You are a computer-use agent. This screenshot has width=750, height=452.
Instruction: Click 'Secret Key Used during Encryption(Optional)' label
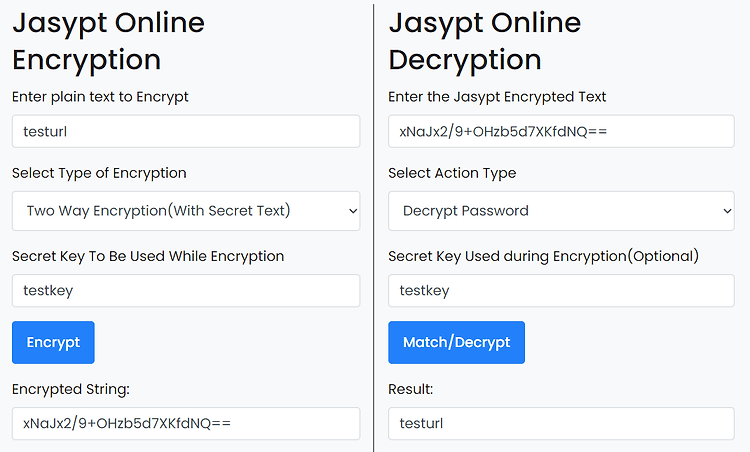tap(543, 256)
